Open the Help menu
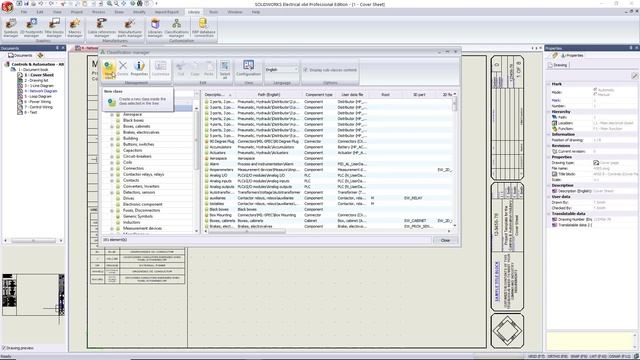This screenshot has height=360, width=640. (x=256, y=12)
